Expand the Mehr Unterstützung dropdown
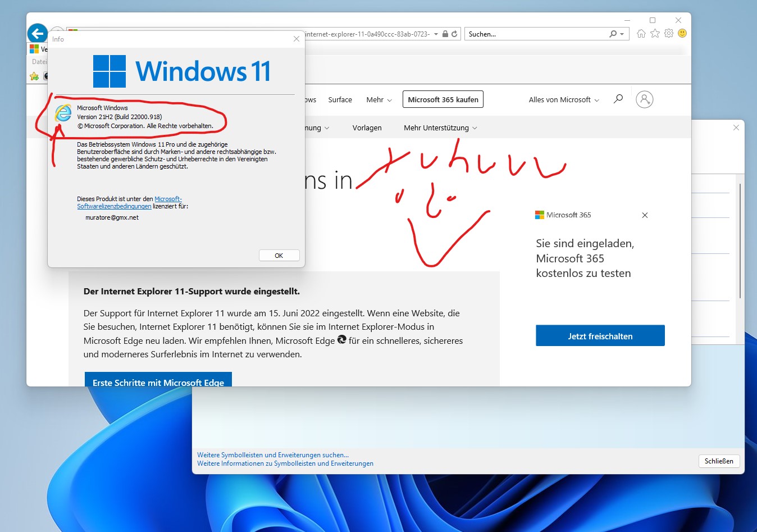 point(440,128)
